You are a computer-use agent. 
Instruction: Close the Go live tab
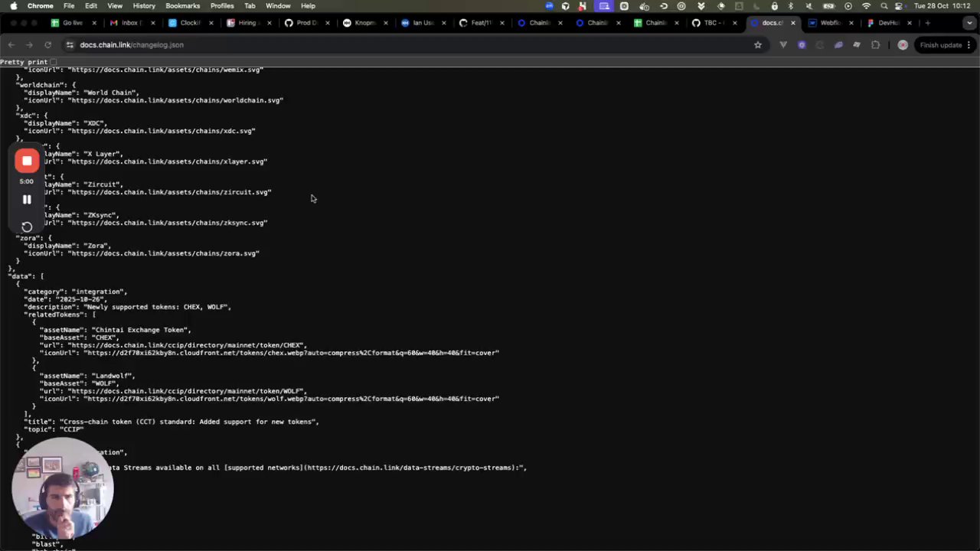[94, 22]
